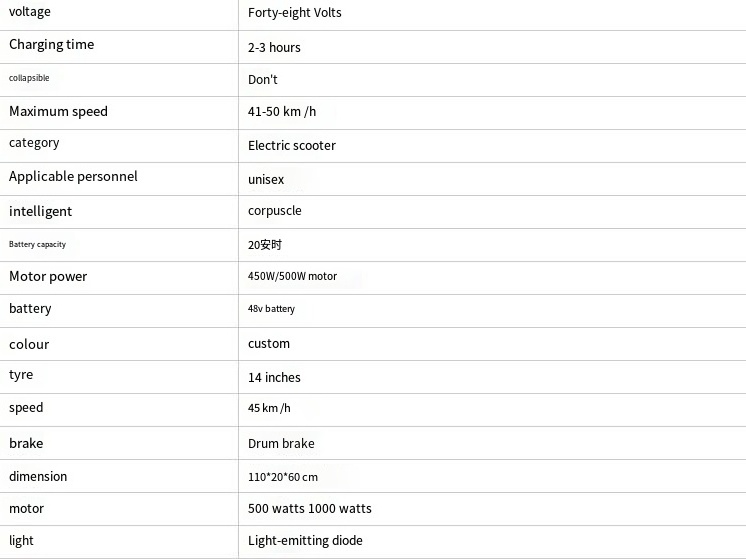Click the 'Electric scooter' category value
The image size is (746, 559).
292,145
